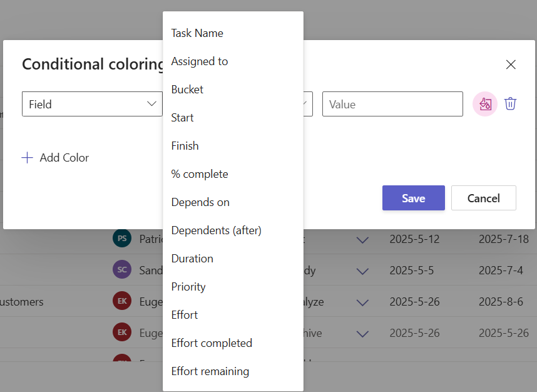Cancel the conditional coloring changes

point(483,198)
